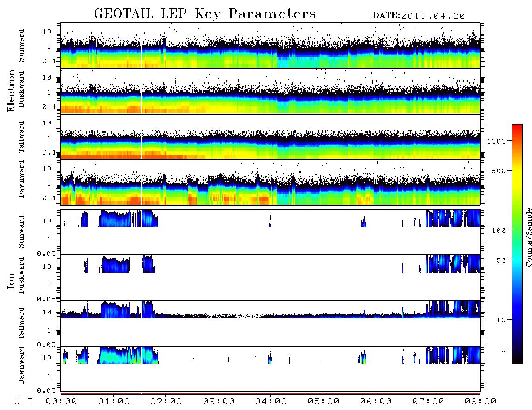This screenshot has width=532, height=410.
Task: Select the Electron Sunward axis label
Action: [x=21, y=46]
